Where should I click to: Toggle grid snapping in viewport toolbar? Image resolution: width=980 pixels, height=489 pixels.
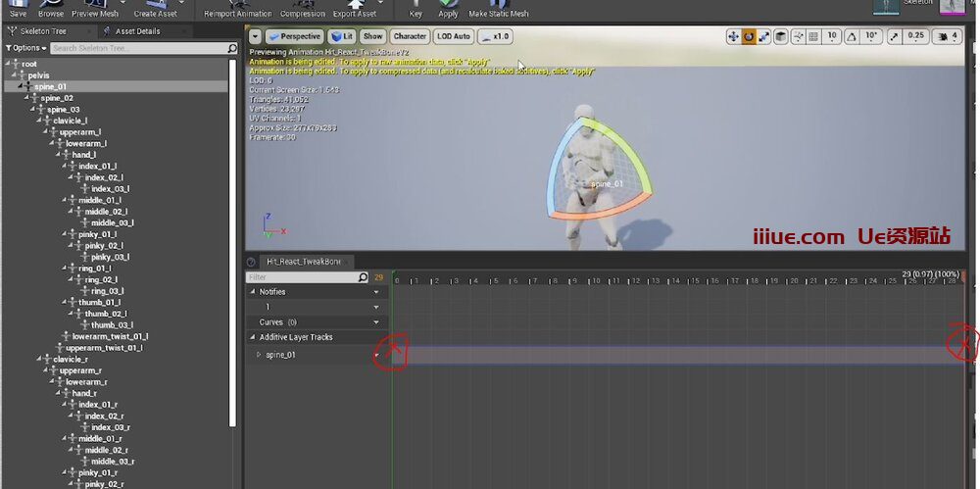(x=813, y=36)
